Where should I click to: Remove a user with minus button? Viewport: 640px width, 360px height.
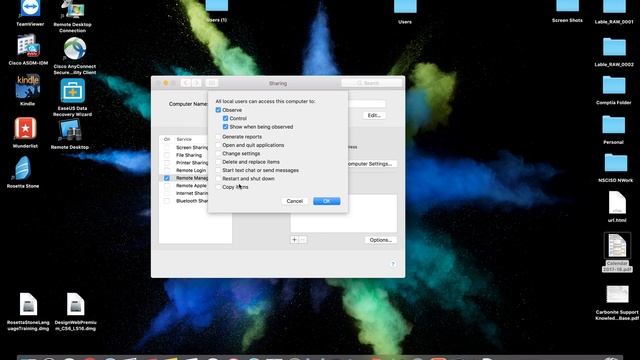(x=303, y=240)
